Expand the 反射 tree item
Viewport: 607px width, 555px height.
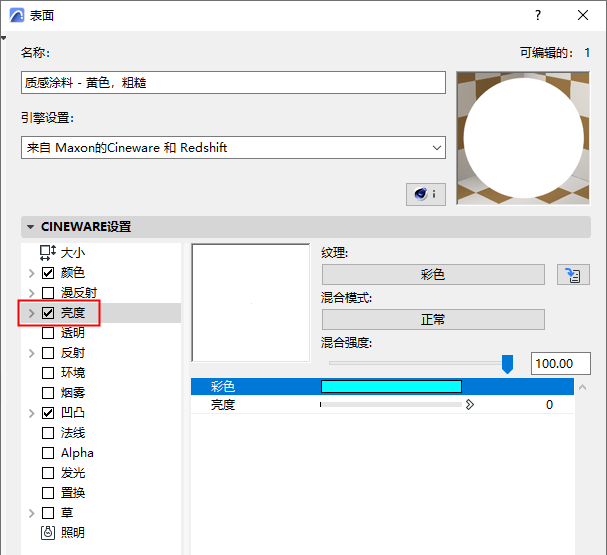tap(32, 353)
